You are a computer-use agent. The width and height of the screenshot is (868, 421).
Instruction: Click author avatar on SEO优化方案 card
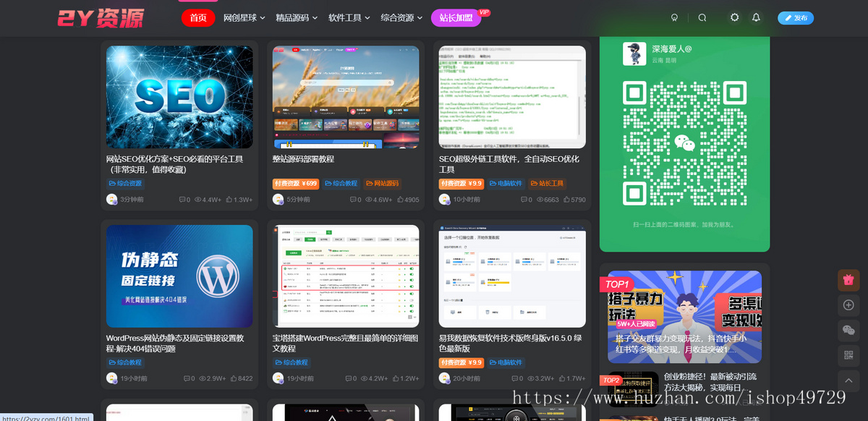point(112,199)
